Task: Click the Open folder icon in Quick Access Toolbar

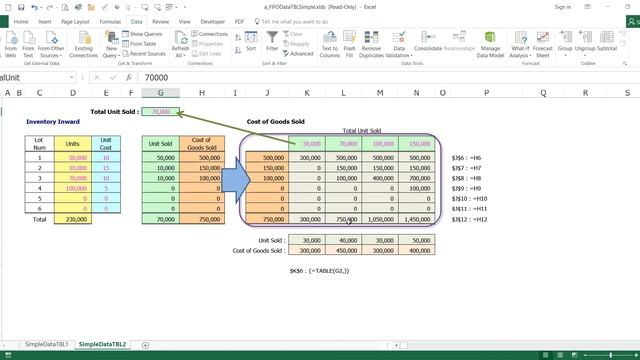Action: tap(91, 7)
